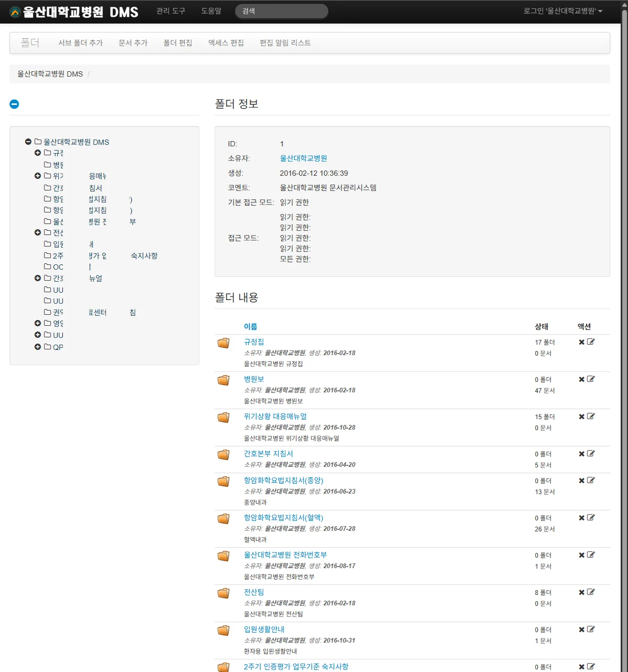
Task: Delete the 항암화학요법지침서(혈액) folder
Action: 581,518
